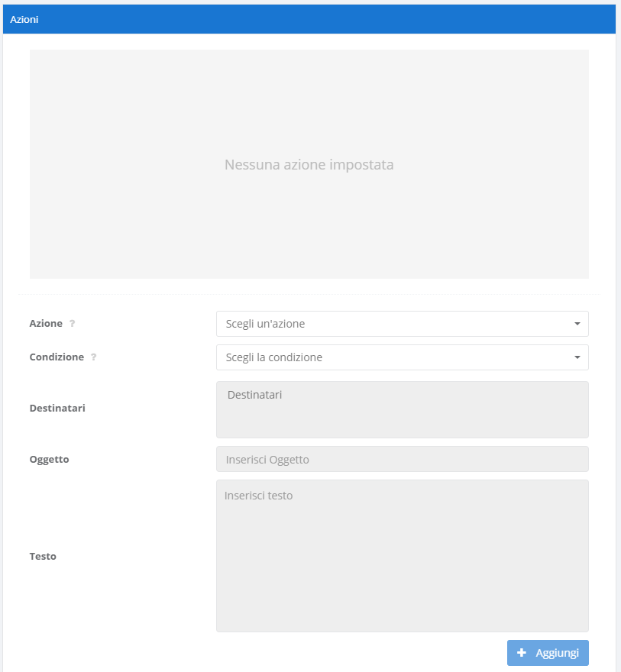The height and width of the screenshot is (672, 621).
Task: Focus the 'Inserisci Oggetto' field
Action: tap(402, 459)
